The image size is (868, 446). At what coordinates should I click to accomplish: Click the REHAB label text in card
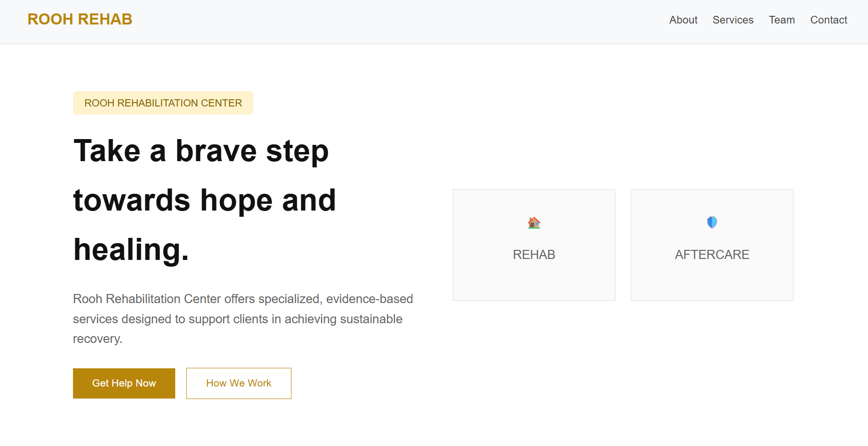[534, 255]
